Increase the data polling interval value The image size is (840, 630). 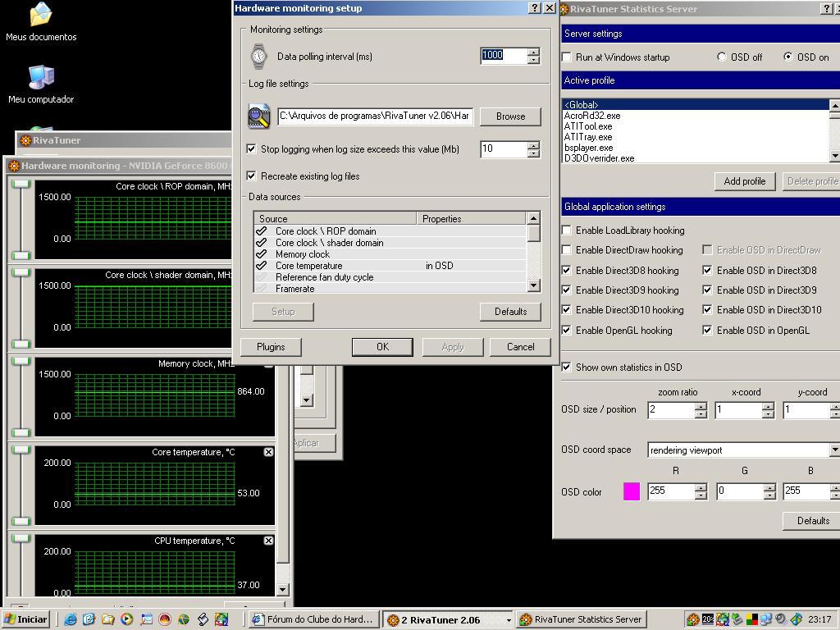[533, 52]
